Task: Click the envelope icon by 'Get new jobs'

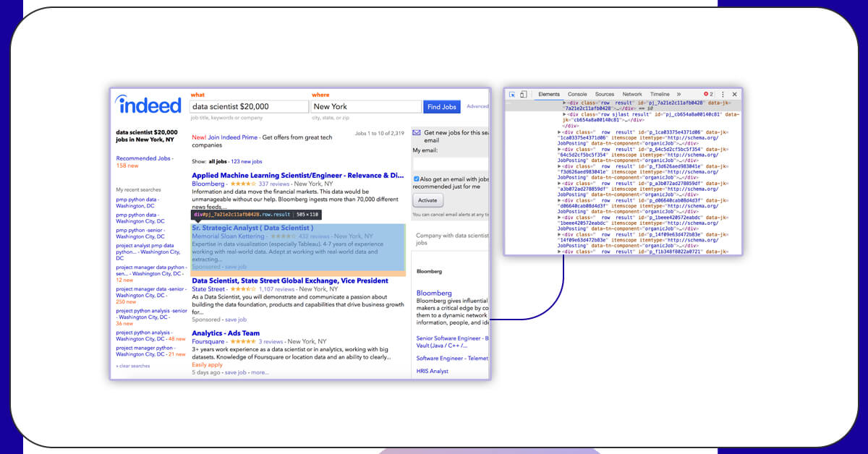Action: coord(416,133)
